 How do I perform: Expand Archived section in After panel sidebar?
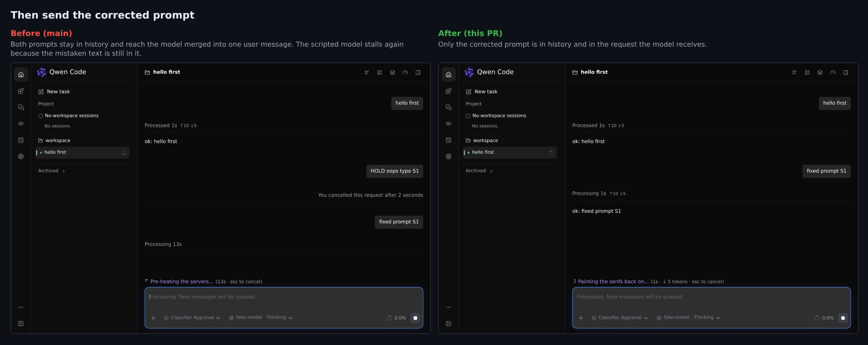(x=479, y=171)
